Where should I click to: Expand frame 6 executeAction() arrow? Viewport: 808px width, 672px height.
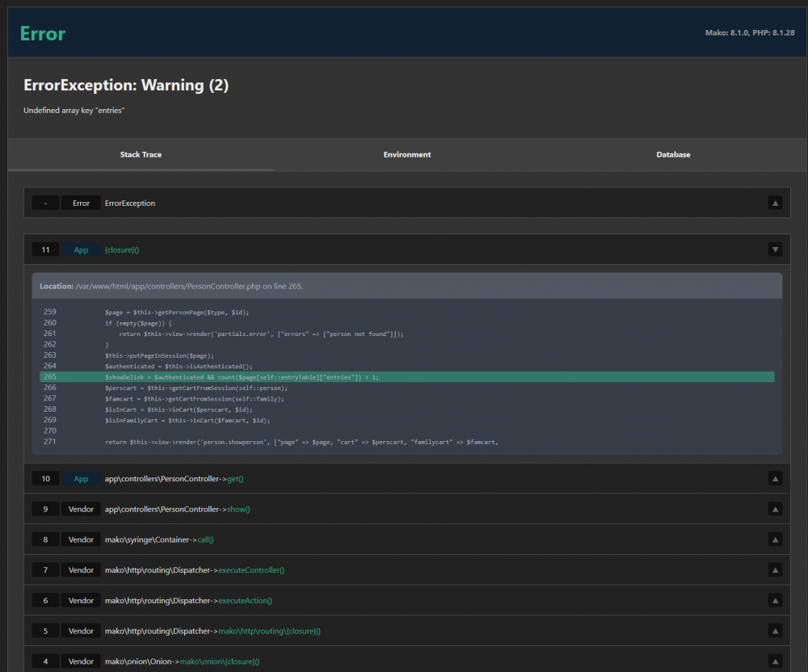click(x=776, y=600)
